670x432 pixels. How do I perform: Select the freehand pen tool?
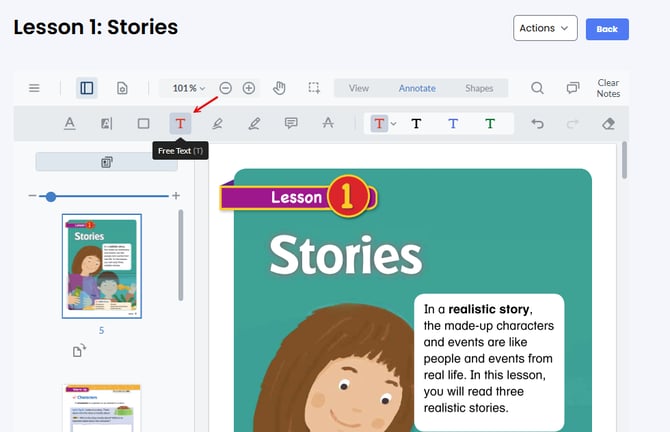click(254, 124)
